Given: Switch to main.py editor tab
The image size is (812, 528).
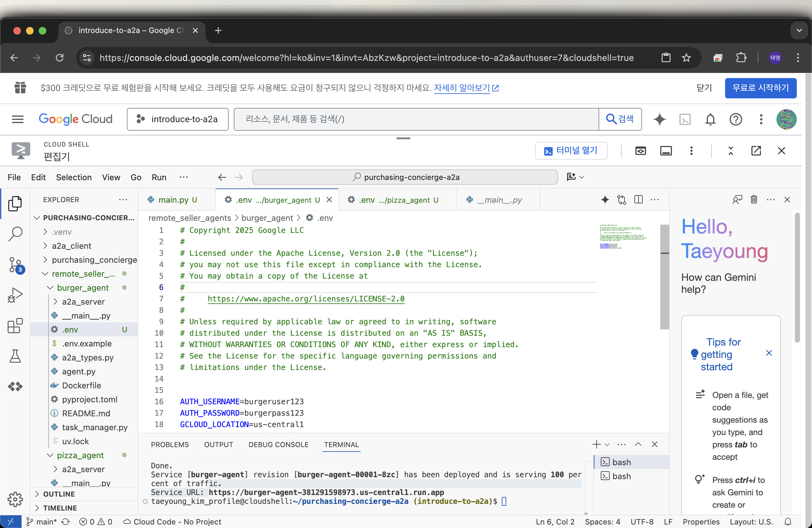Looking at the screenshot, I should [177, 200].
